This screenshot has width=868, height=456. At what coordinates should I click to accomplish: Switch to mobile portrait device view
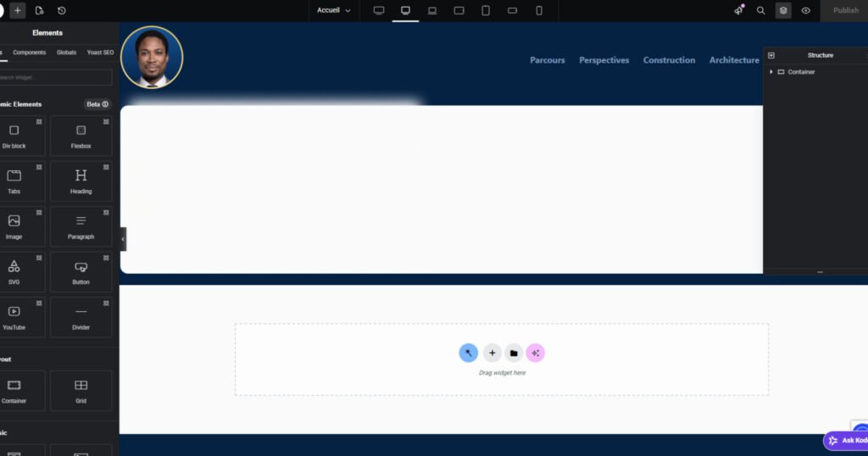[539, 10]
